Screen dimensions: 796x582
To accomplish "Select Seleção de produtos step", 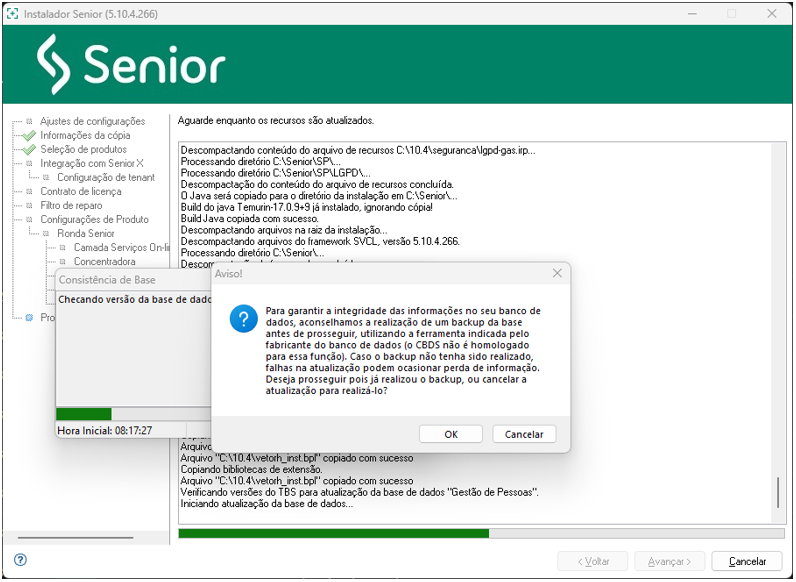I will click(x=83, y=149).
